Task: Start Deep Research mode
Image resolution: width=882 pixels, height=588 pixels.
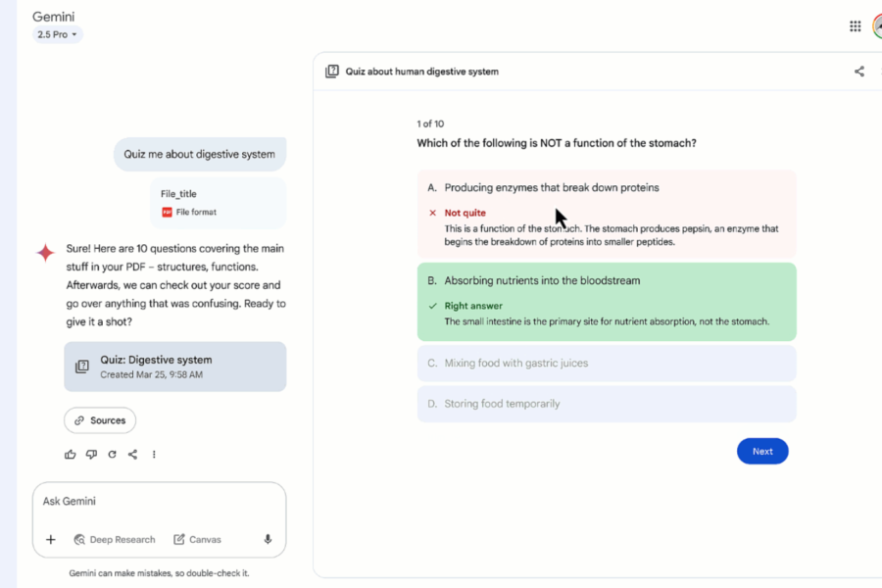Action: click(x=115, y=539)
